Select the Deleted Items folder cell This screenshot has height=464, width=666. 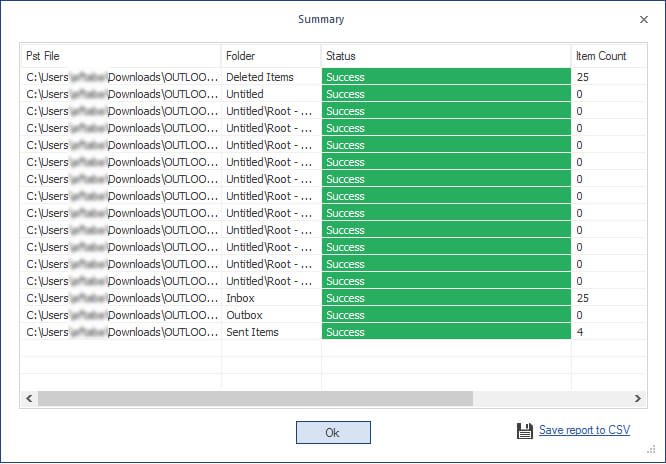click(271, 77)
